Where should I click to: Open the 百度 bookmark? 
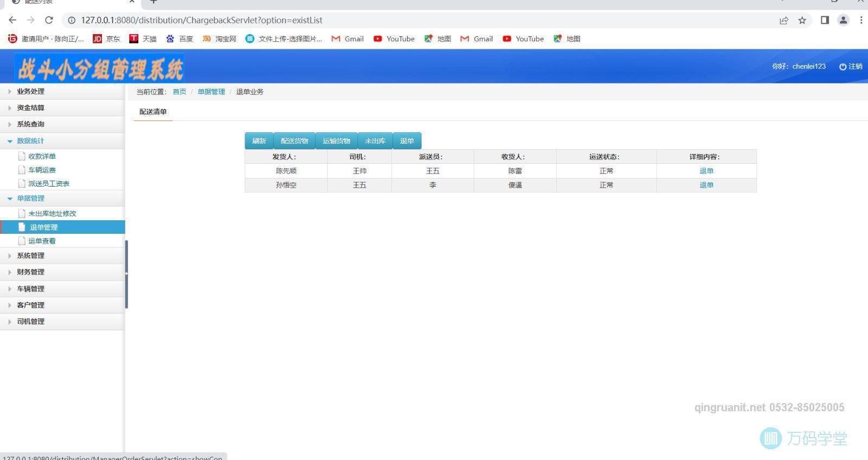coord(180,39)
